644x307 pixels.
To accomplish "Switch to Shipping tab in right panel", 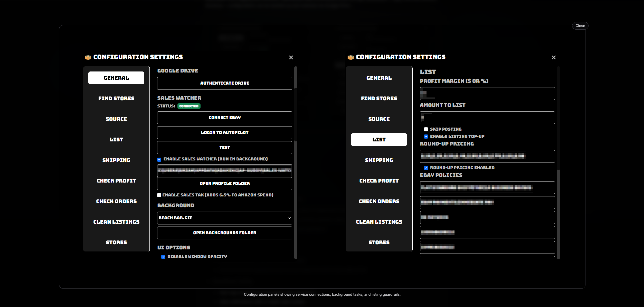I will [x=379, y=160].
